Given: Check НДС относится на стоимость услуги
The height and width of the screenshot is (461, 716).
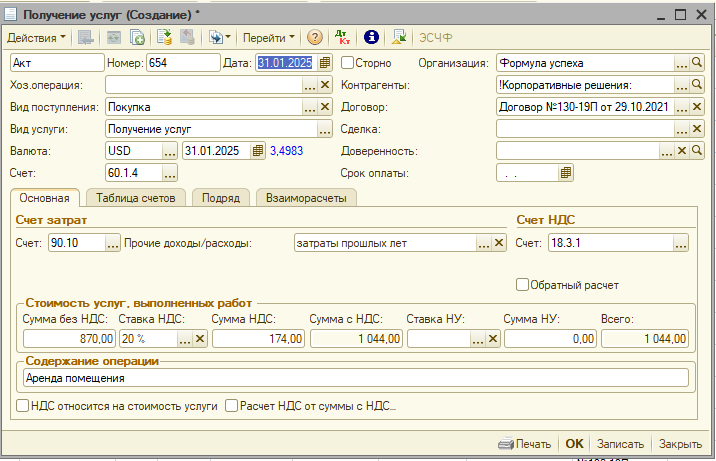Looking at the screenshot, I should point(23,407).
